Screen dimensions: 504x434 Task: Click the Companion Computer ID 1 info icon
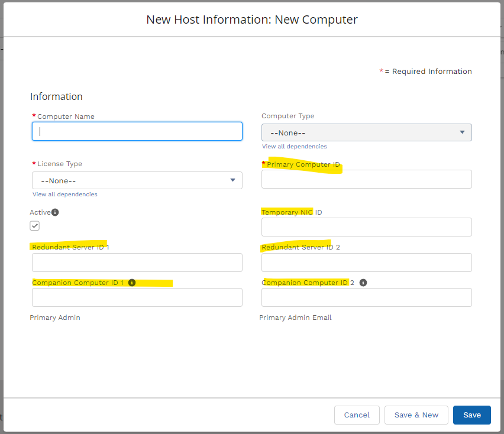point(132,283)
